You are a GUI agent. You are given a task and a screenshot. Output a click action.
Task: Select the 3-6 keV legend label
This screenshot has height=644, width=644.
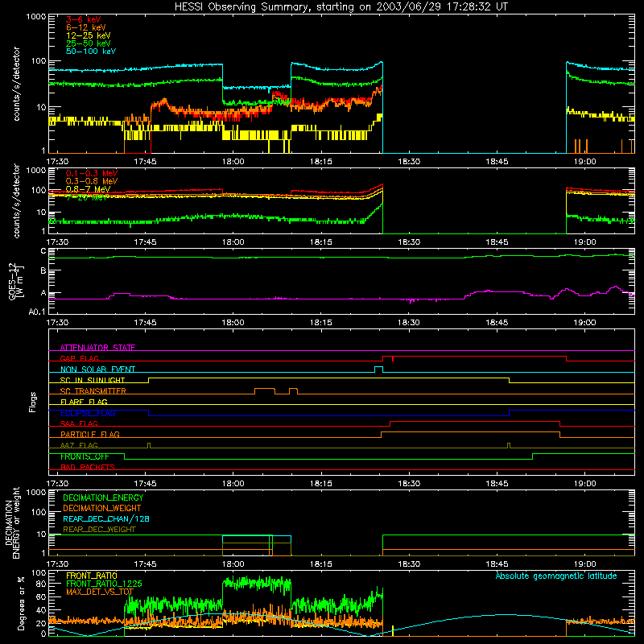point(84,19)
